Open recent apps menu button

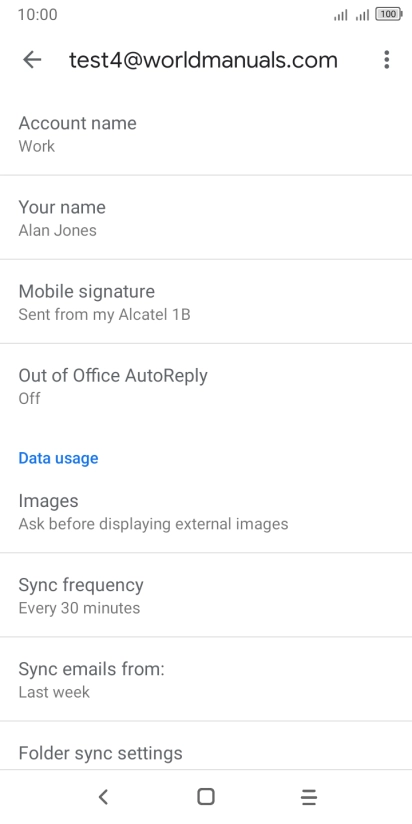click(309, 797)
